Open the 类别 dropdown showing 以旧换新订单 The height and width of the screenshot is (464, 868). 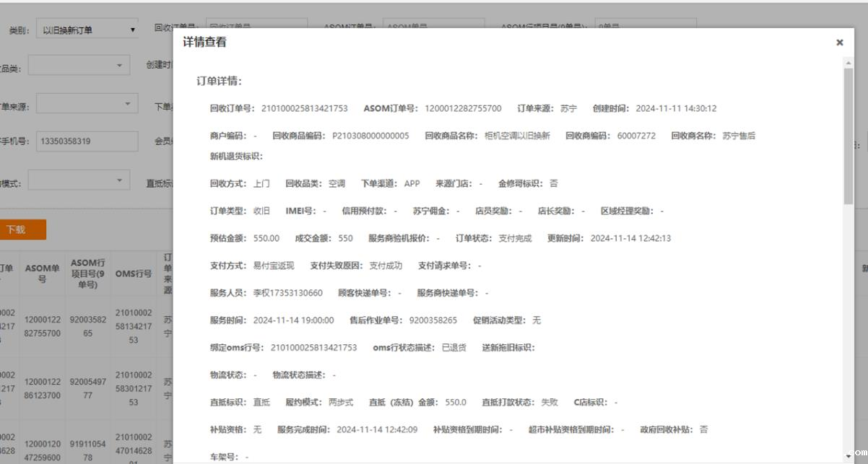pyautogui.click(x=87, y=30)
